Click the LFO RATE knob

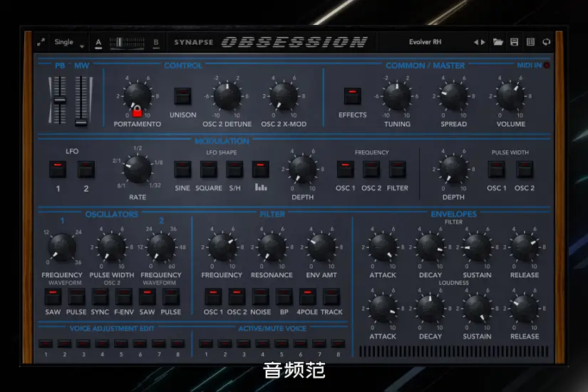click(x=138, y=169)
